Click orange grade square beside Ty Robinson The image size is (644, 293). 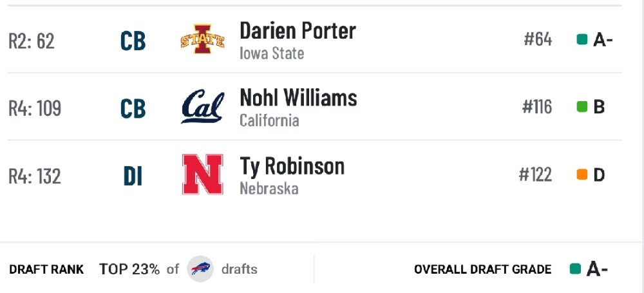(x=582, y=175)
